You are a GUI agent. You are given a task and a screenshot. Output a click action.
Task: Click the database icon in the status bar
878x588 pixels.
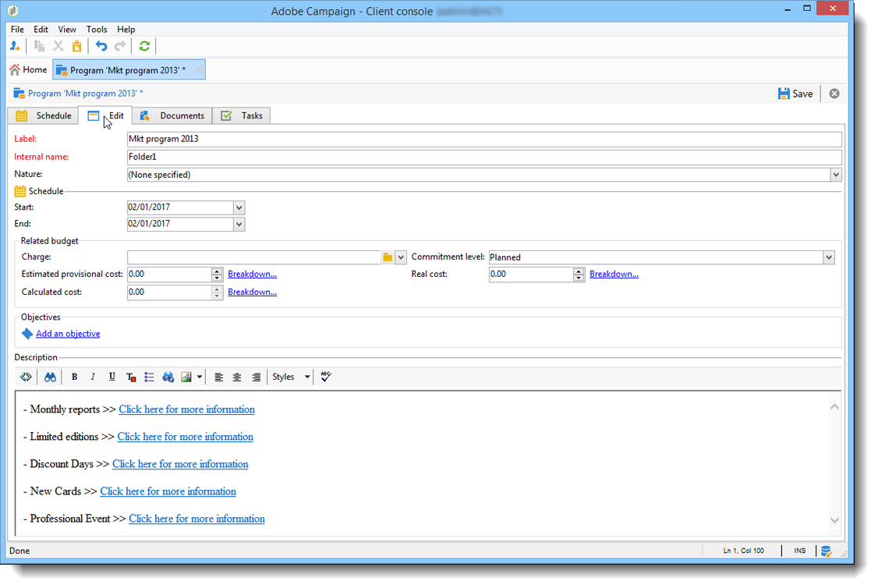point(827,551)
